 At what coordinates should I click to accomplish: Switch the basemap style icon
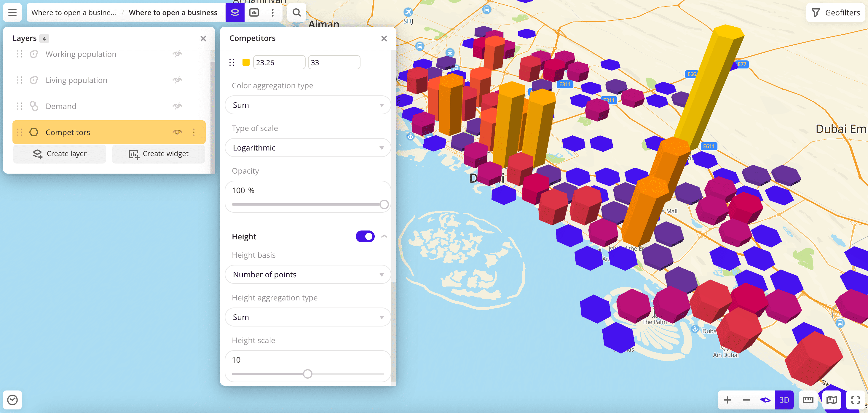[831, 400]
